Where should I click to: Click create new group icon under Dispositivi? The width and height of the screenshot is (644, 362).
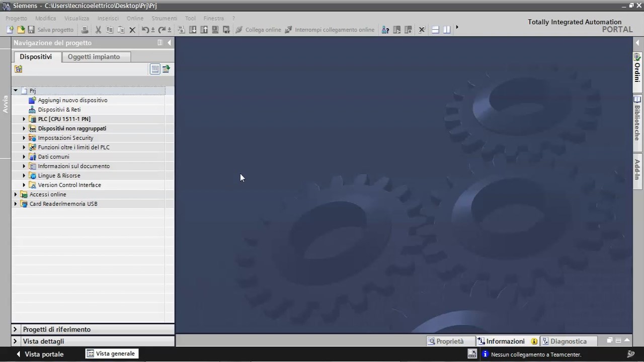[x=19, y=69]
